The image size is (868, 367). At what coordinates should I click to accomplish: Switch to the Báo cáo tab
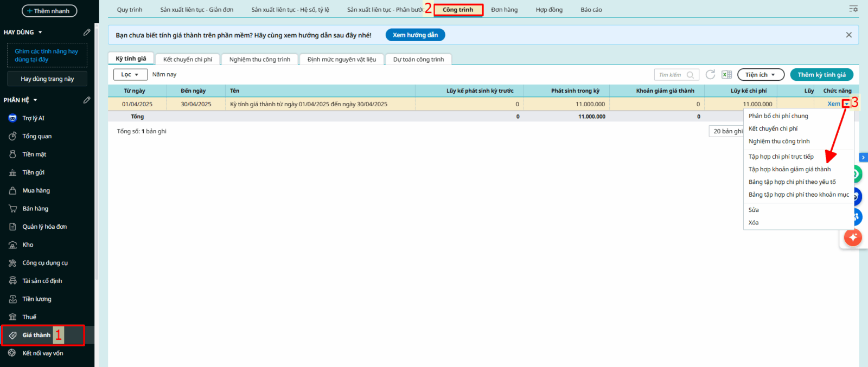591,10
